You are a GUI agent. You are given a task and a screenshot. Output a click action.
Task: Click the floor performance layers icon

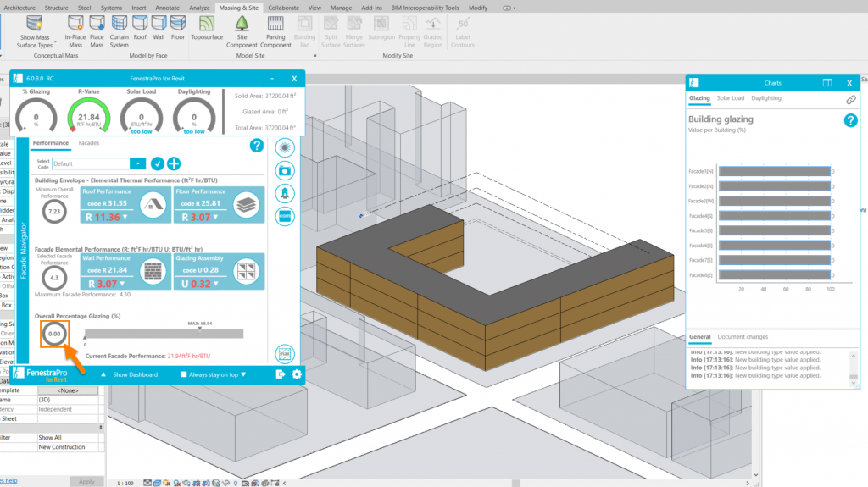tap(247, 205)
